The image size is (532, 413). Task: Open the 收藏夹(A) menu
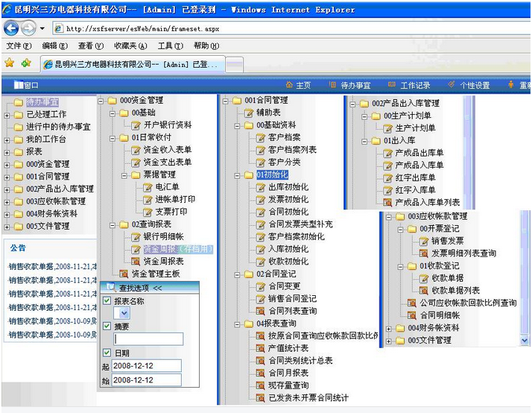click(130, 45)
